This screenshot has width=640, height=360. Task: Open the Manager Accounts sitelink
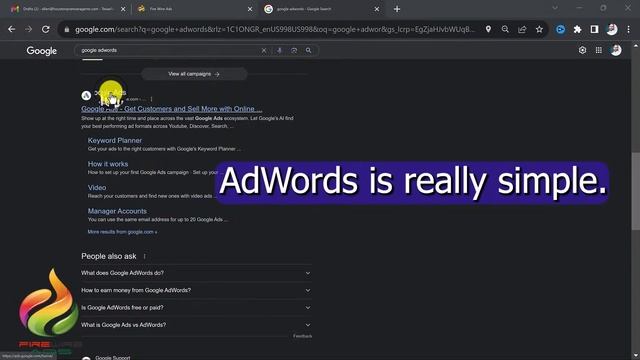pos(117,211)
